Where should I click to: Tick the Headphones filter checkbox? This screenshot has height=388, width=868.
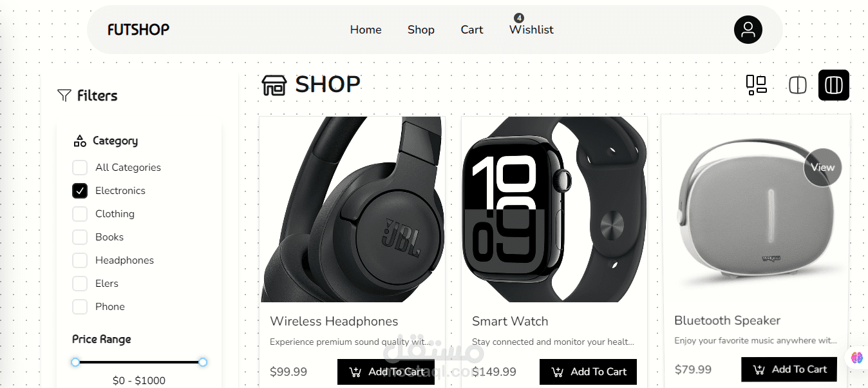80,260
